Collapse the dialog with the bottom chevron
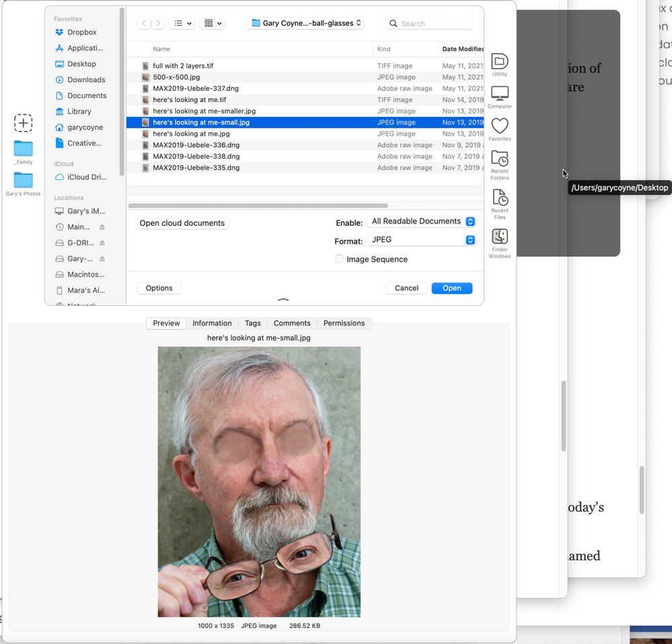Viewport: 672px width, 644px height. [283, 300]
